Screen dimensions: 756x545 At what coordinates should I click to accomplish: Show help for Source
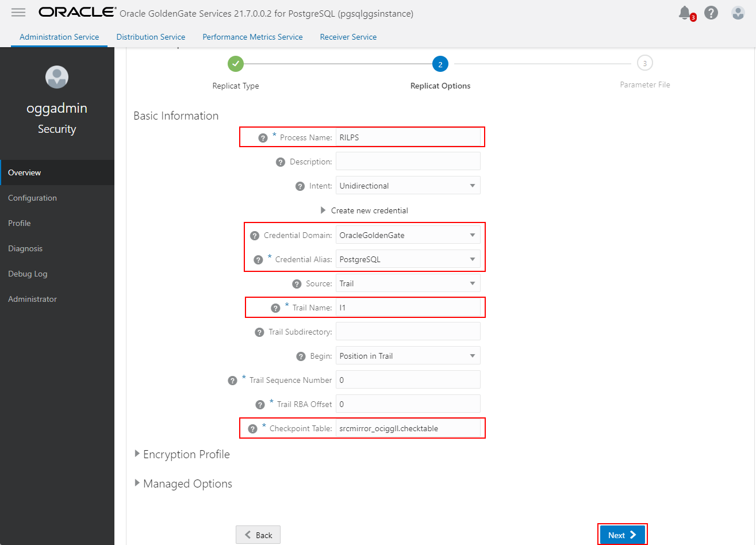coord(297,284)
